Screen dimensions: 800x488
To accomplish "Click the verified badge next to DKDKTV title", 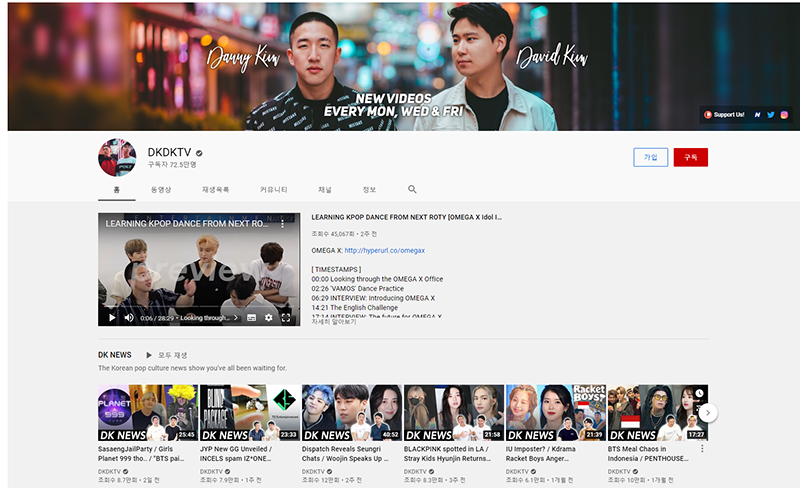I will (x=199, y=153).
